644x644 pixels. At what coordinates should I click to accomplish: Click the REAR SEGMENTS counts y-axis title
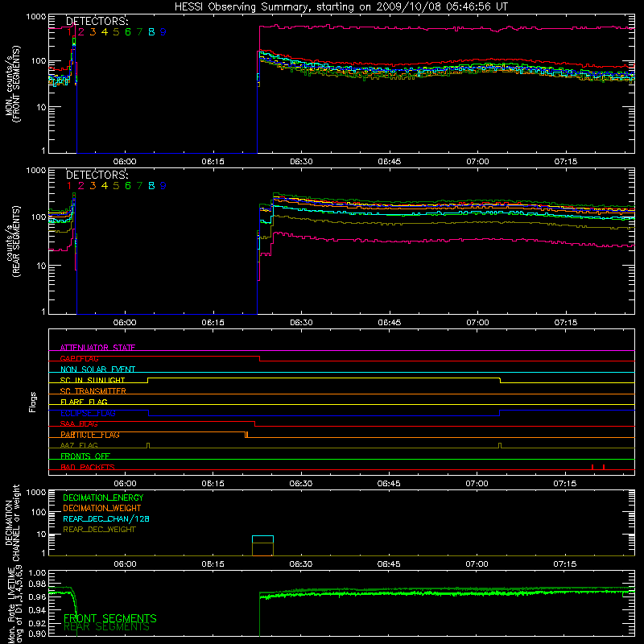pos(12,242)
